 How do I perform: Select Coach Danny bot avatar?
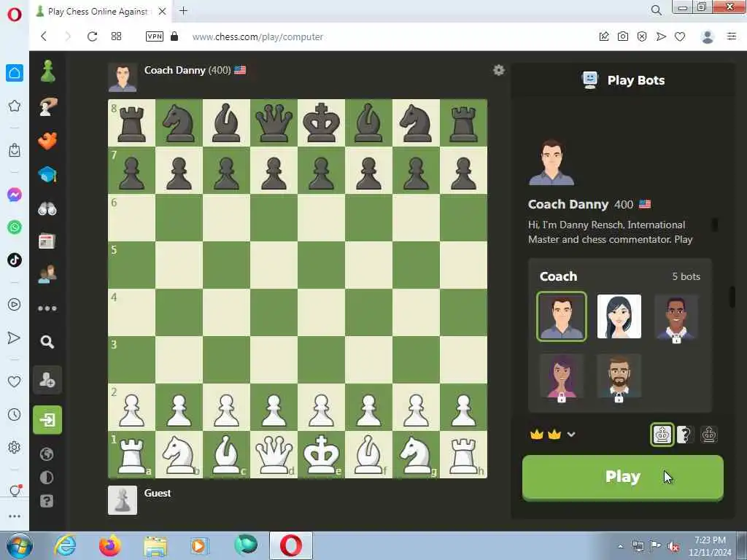pyautogui.click(x=562, y=316)
